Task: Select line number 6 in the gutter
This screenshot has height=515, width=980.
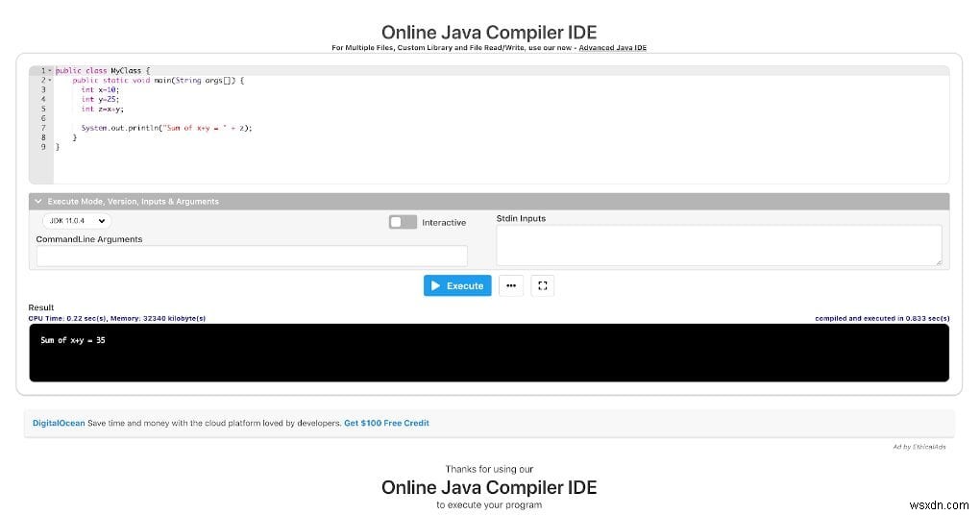Action: pyautogui.click(x=43, y=118)
